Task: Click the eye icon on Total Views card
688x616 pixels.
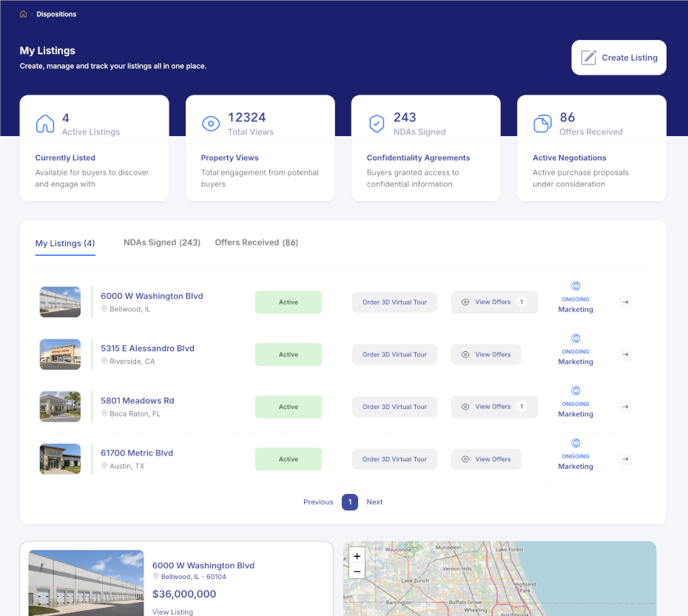Action: coord(212,123)
